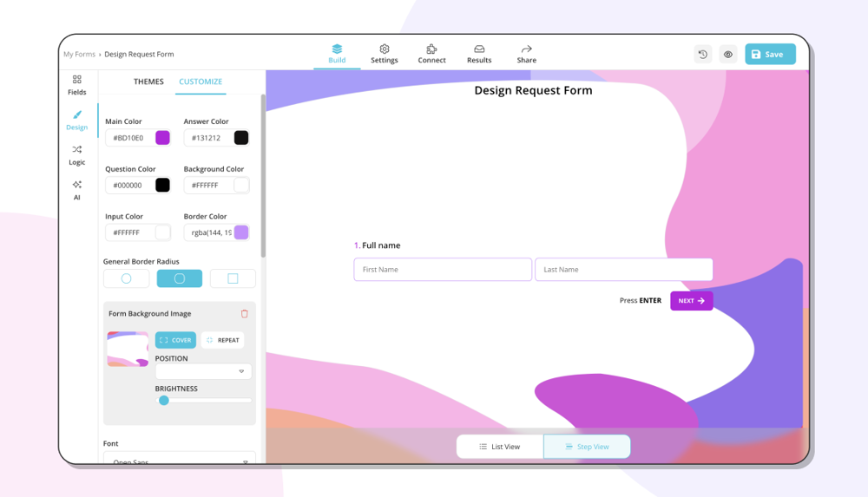Set background image to REPEAT
868x497 pixels.
(222, 340)
